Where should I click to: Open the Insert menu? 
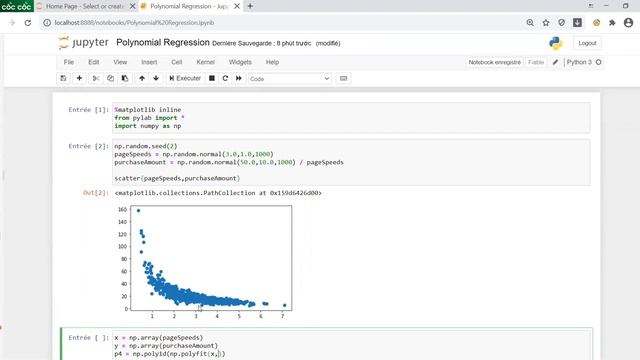pos(149,62)
